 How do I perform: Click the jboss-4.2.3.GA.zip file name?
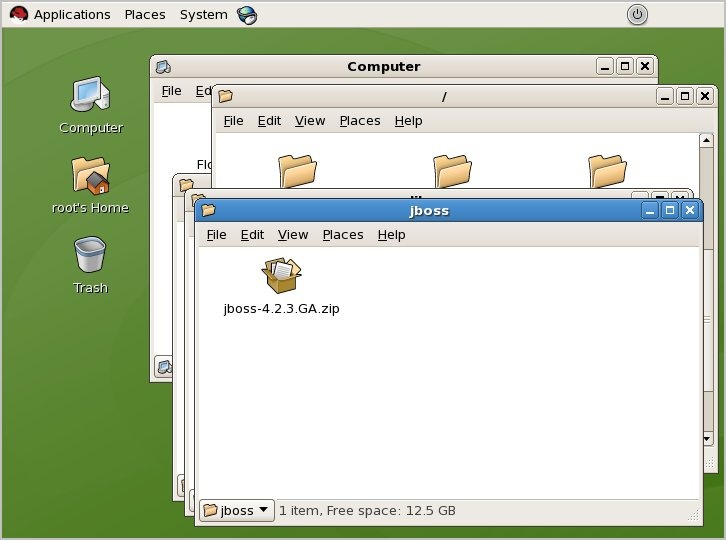[x=282, y=308]
